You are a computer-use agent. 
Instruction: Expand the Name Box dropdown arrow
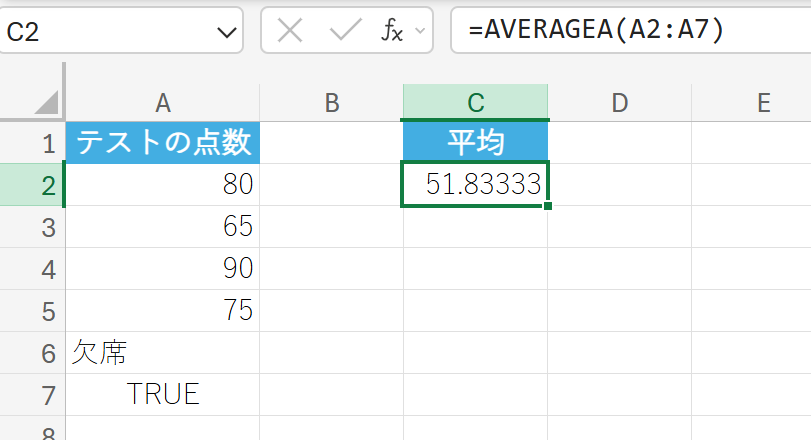(224, 32)
